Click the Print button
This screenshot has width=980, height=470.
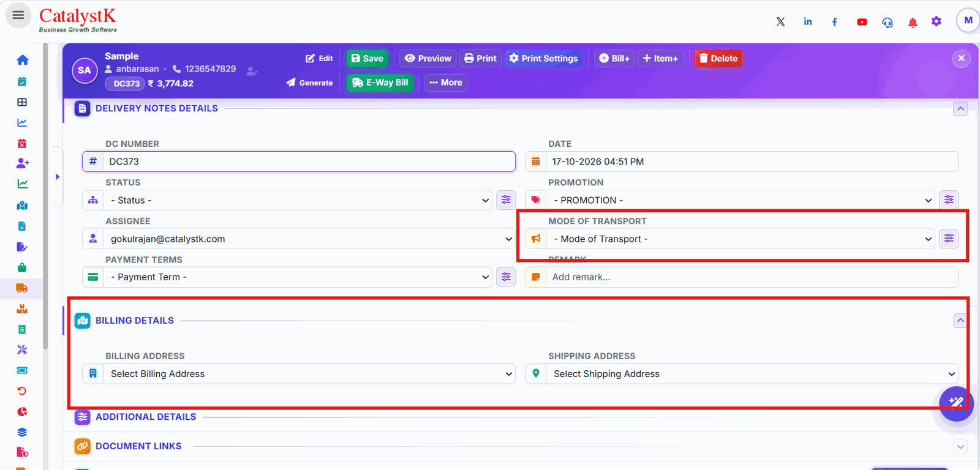[480, 59]
